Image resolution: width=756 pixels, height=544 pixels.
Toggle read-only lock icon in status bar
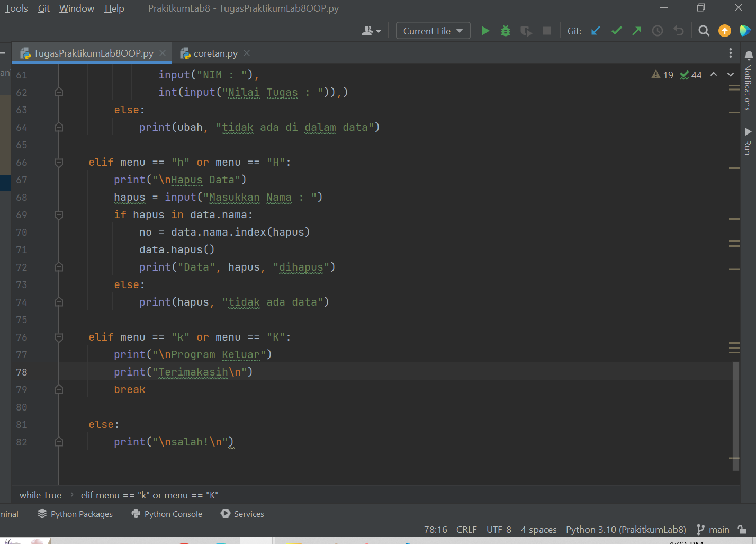point(742,529)
